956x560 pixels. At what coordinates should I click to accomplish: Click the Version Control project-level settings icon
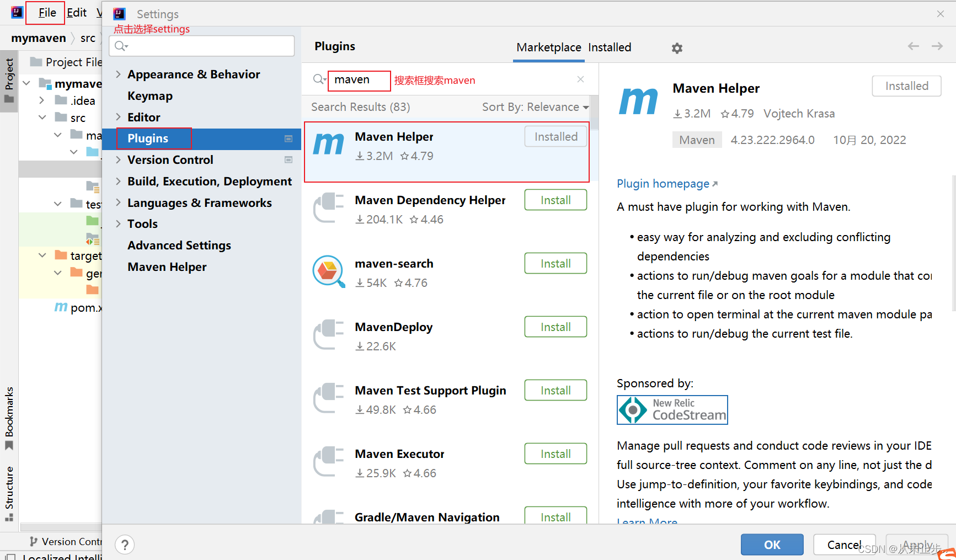point(289,160)
